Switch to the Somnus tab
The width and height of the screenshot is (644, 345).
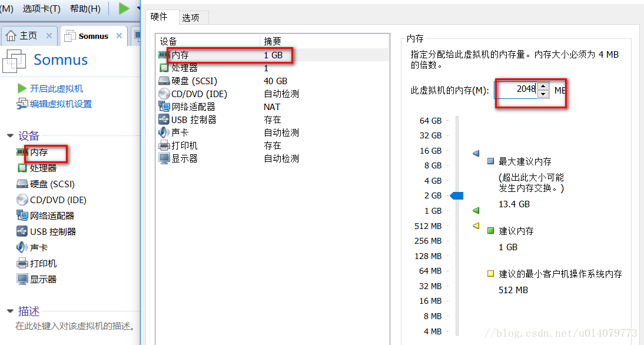(93, 36)
